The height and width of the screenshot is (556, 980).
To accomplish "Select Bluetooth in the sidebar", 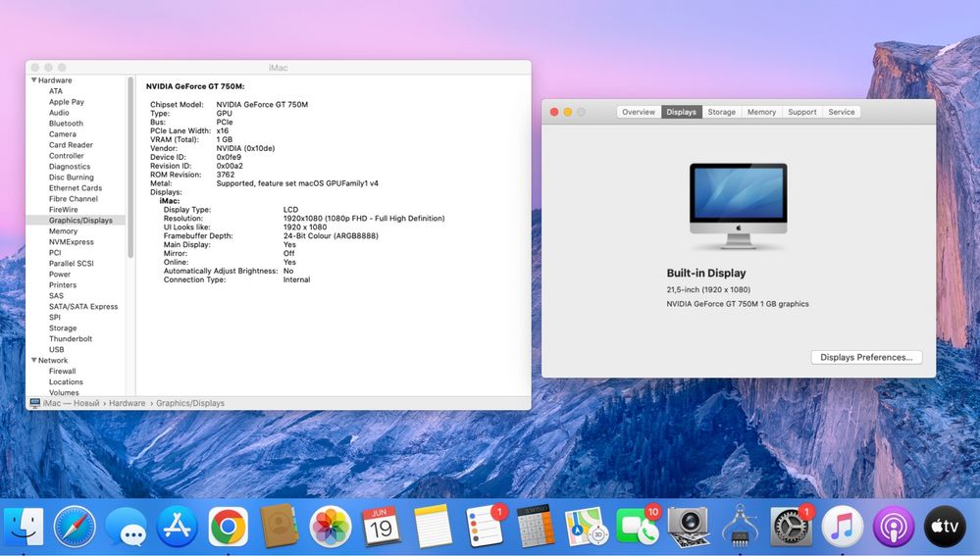I will [x=66, y=124].
